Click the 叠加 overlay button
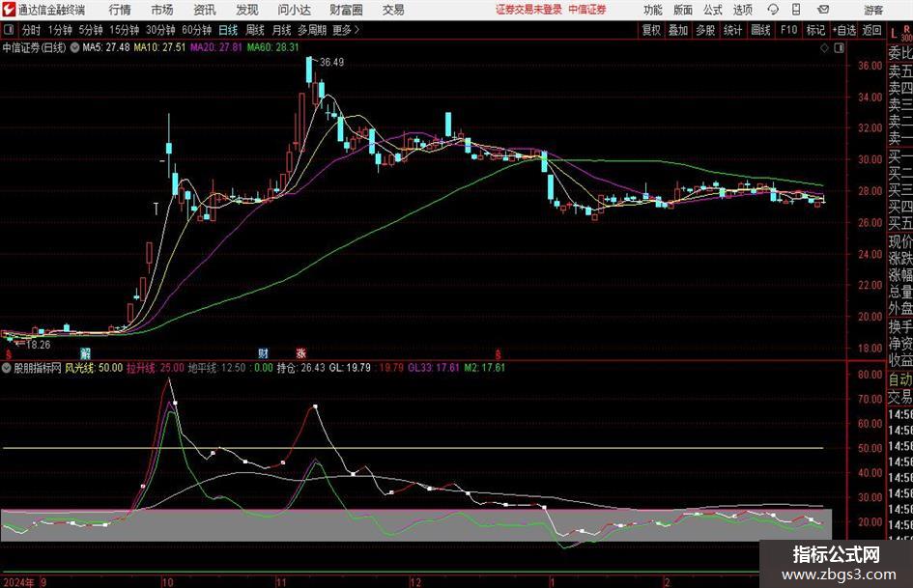The image size is (913, 588). [x=678, y=30]
